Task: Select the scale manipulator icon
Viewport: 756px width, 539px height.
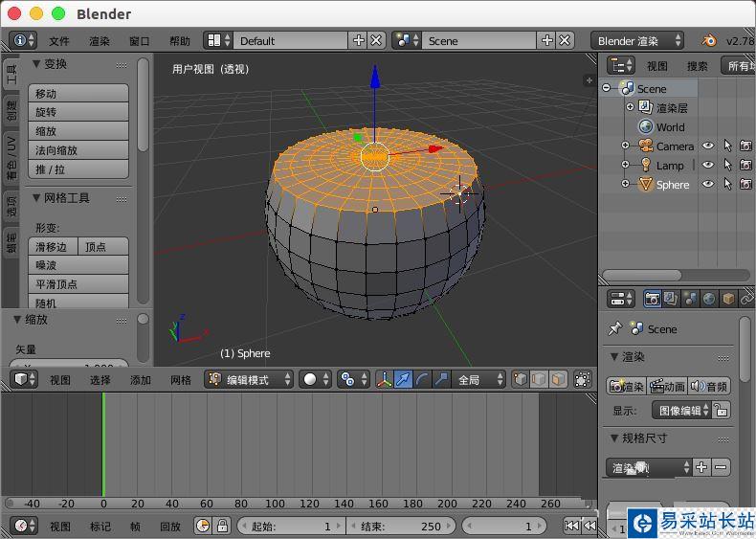Action: [440, 379]
